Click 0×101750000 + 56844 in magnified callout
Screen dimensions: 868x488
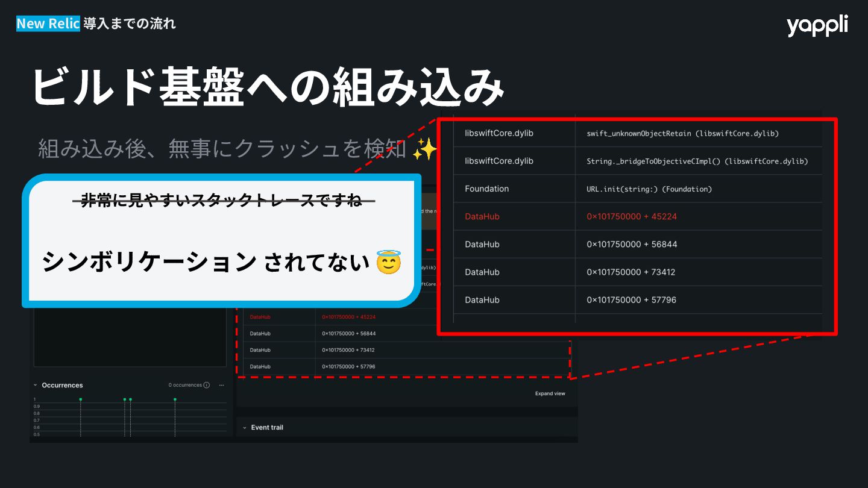[x=632, y=244]
